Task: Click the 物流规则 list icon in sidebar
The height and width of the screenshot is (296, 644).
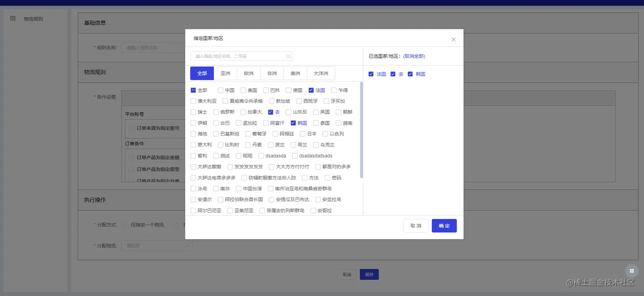Action: point(13,18)
